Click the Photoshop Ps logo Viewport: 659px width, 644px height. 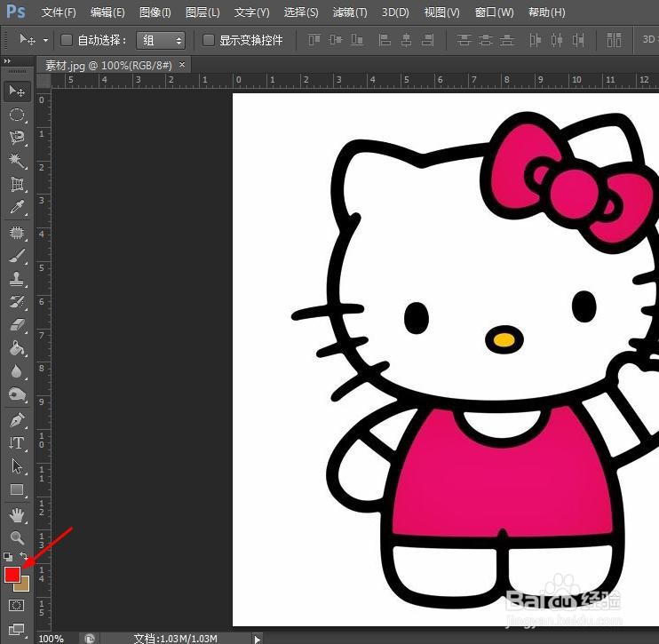[x=16, y=12]
